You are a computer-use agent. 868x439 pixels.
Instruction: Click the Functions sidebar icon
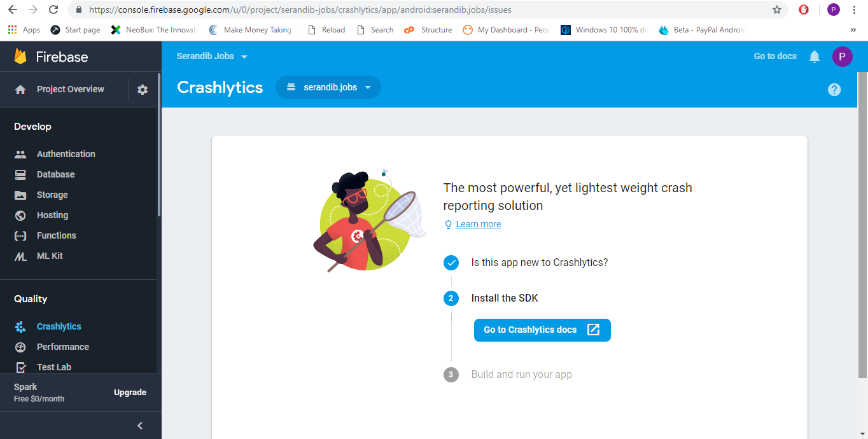(20, 235)
